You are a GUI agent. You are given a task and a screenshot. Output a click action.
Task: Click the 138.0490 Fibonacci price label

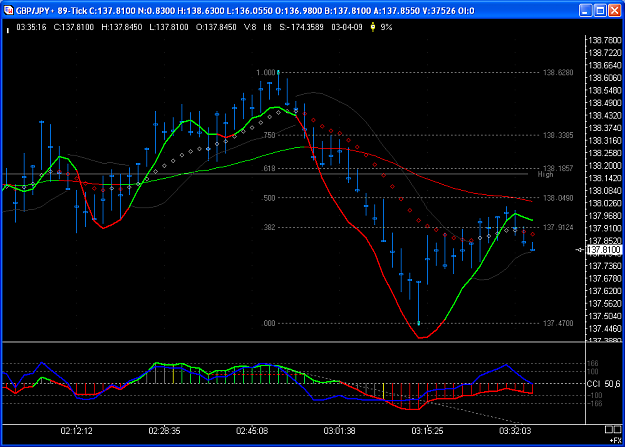coord(558,198)
